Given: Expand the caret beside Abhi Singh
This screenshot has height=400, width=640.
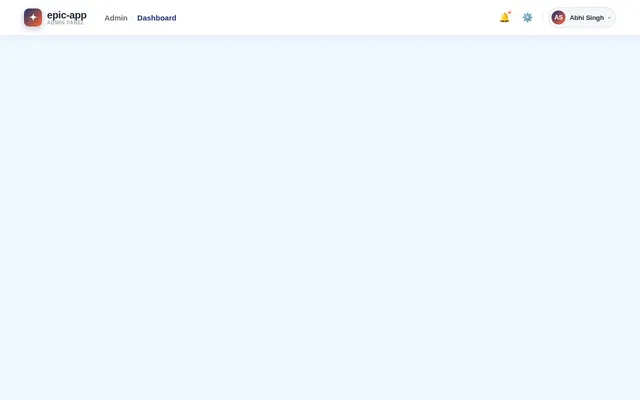Looking at the screenshot, I should tap(609, 18).
